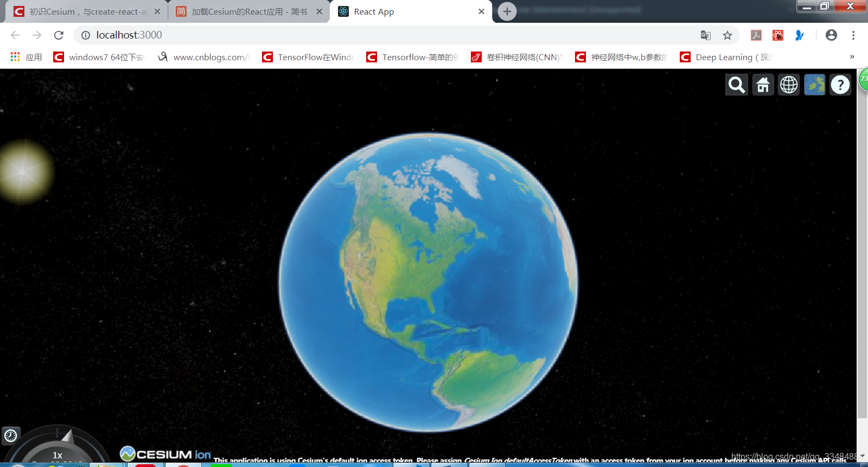
Task: Expand the hidden bookmarks chevron
Action: pyautogui.click(x=852, y=57)
